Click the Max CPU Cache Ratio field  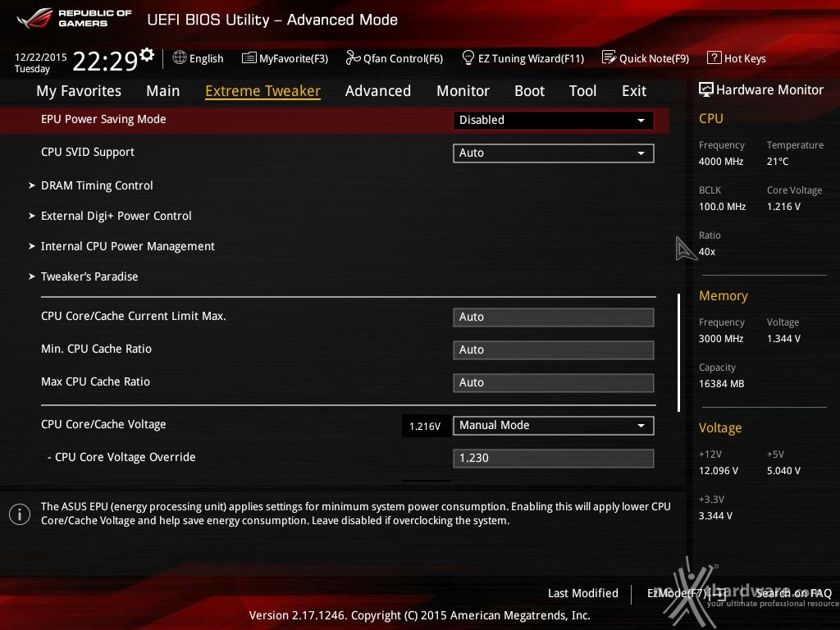point(554,382)
